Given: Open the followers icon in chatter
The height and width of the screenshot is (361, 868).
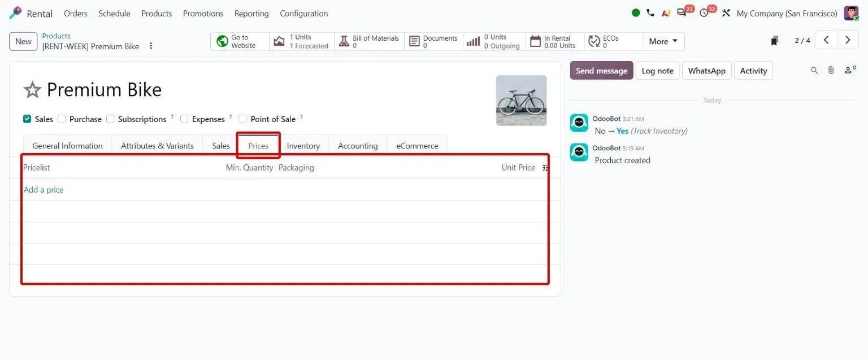Looking at the screenshot, I should click(850, 70).
